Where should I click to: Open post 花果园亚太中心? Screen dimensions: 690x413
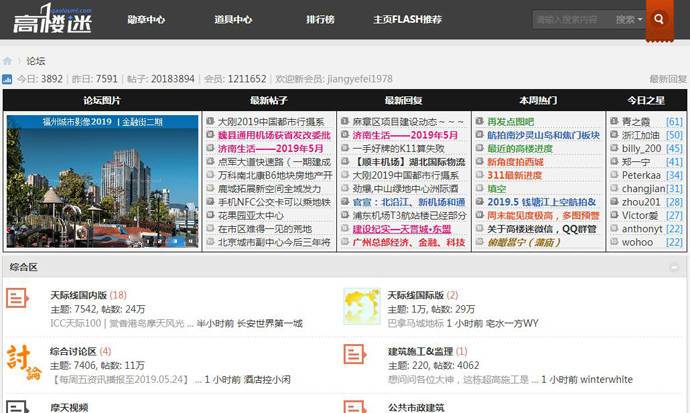(251, 216)
